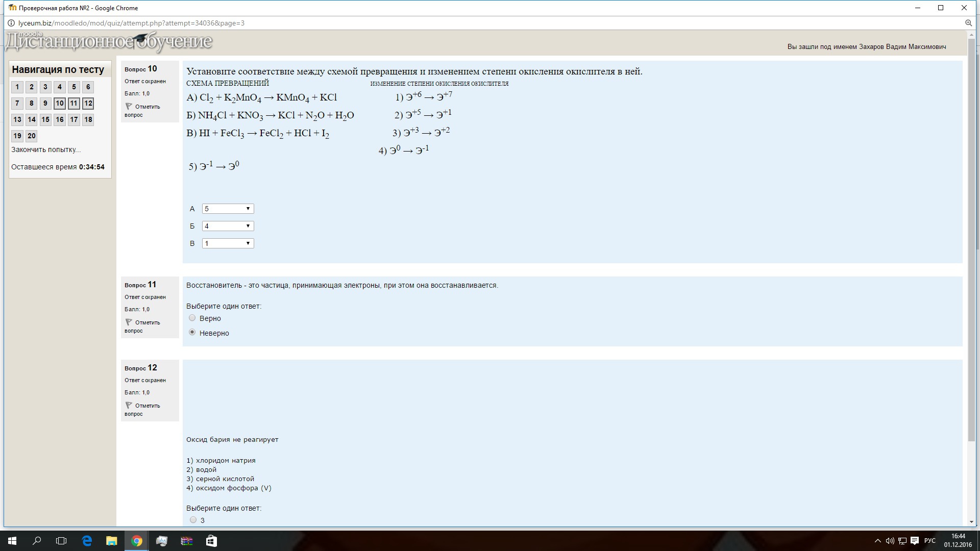Go to question 13 in the test navigation
This screenshot has width=980, height=551.
tap(17, 120)
